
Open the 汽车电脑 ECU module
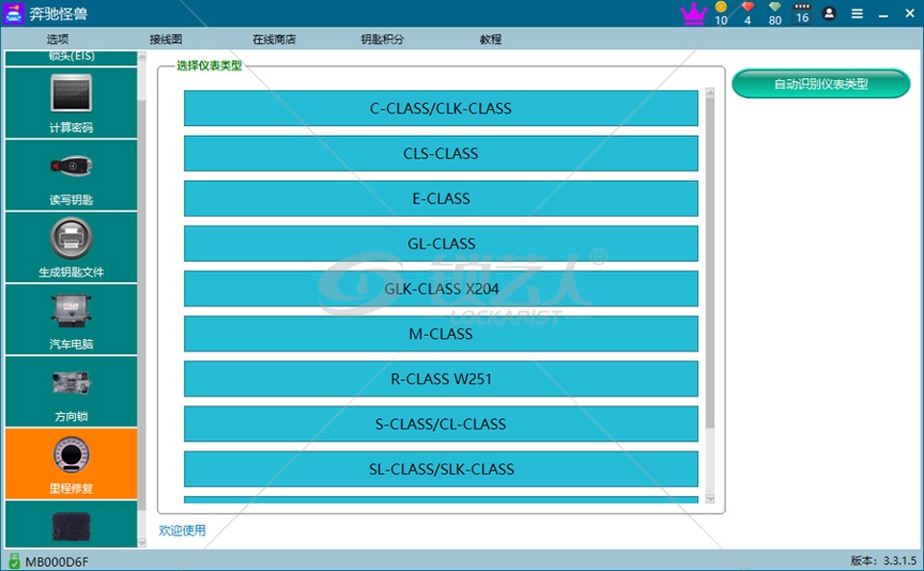coord(71,320)
